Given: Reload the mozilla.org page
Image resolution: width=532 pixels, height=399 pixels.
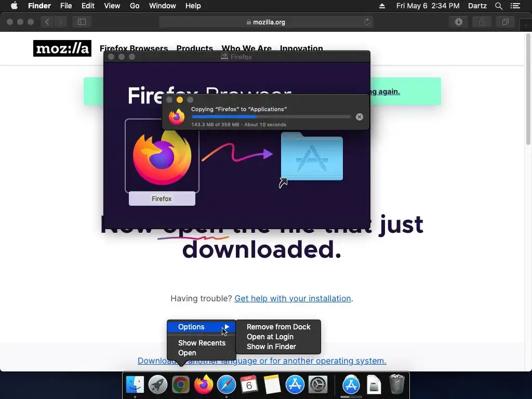Looking at the screenshot, I should click(367, 22).
